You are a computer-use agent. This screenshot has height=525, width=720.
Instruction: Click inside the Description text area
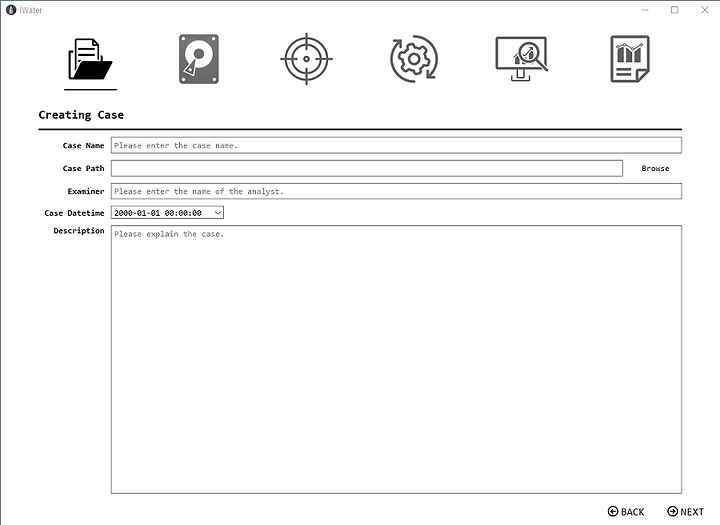coord(396,359)
